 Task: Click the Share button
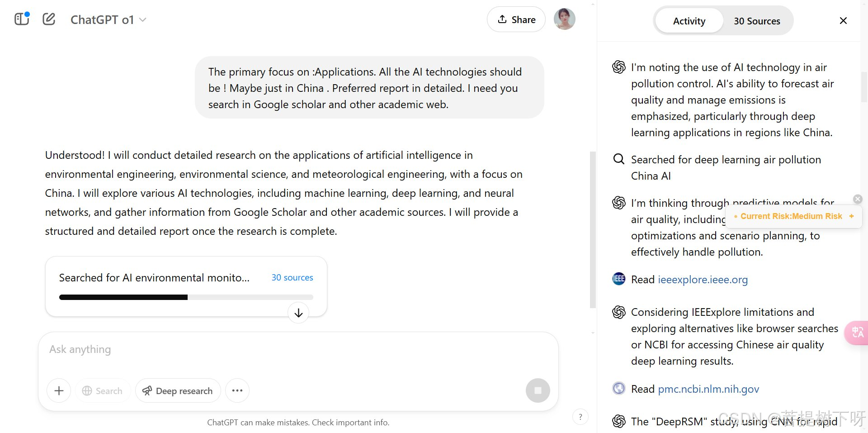click(x=516, y=19)
